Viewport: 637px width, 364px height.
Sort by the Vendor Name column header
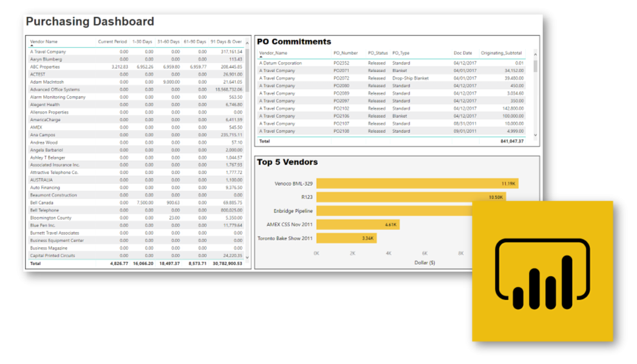pos(44,41)
